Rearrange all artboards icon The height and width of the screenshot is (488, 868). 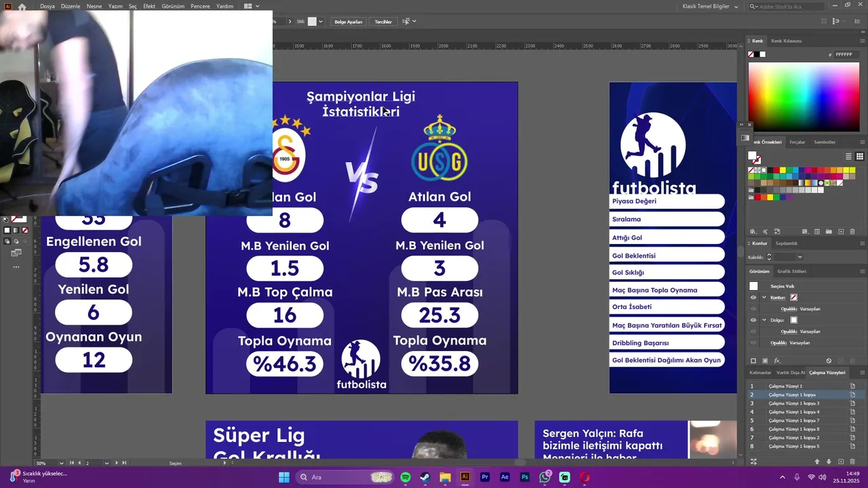pyautogui.click(x=753, y=462)
